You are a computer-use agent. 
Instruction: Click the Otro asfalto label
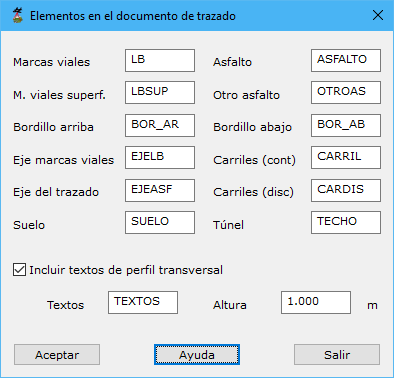[246, 95]
